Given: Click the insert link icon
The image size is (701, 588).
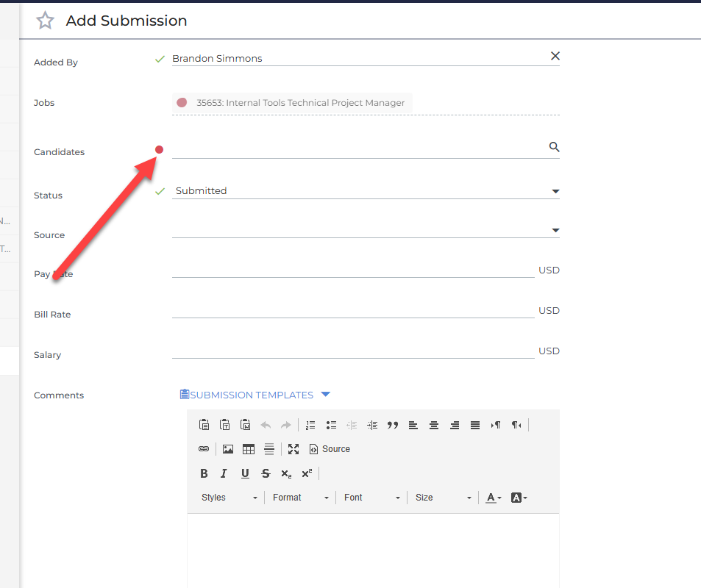Looking at the screenshot, I should point(204,449).
